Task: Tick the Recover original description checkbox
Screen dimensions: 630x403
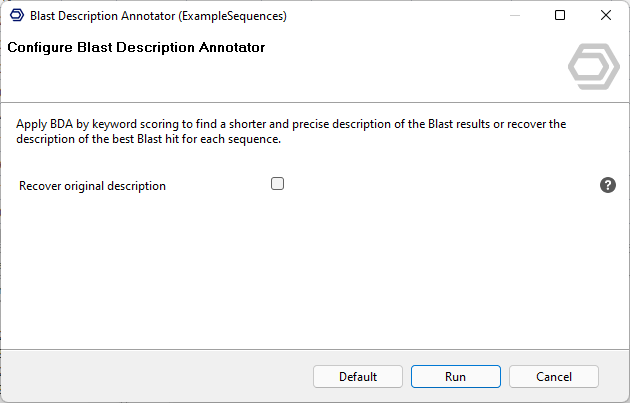Action: (x=277, y=184)
